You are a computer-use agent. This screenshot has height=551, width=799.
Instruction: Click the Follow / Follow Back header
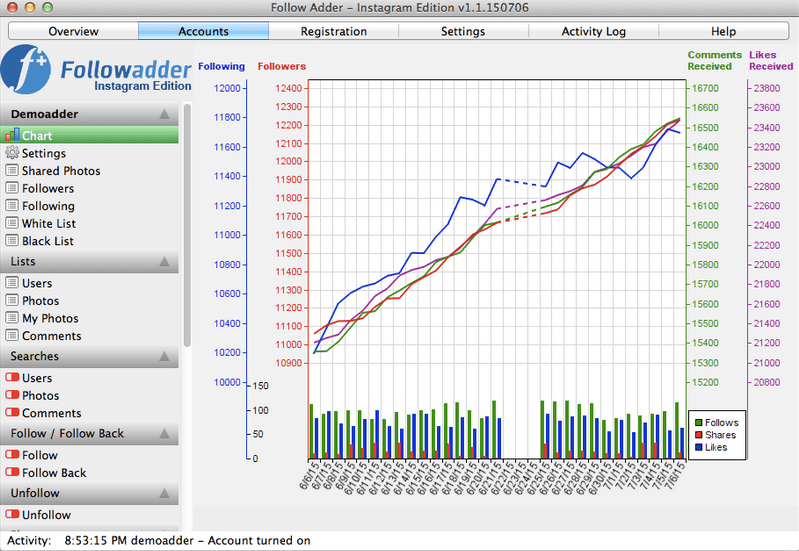coord(89,433)
